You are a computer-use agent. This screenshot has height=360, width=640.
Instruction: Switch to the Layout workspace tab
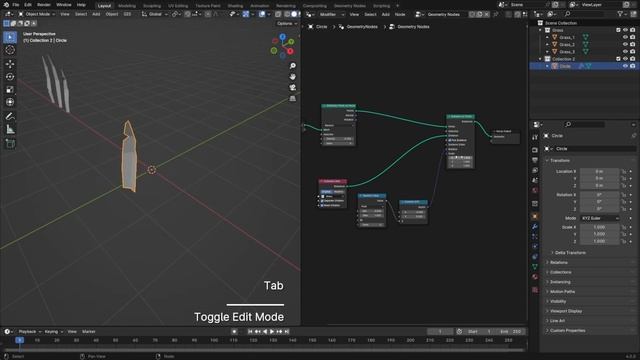[104, 6]
